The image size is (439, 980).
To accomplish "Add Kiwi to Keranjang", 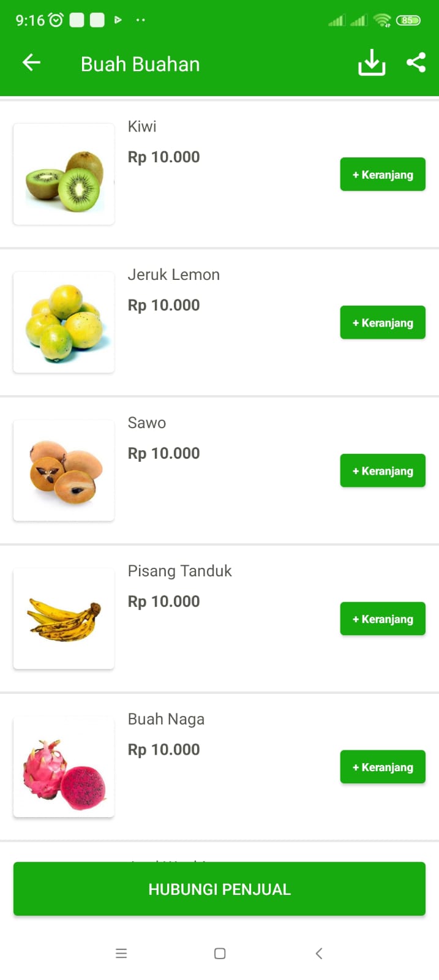I will [x=383, y=175].
